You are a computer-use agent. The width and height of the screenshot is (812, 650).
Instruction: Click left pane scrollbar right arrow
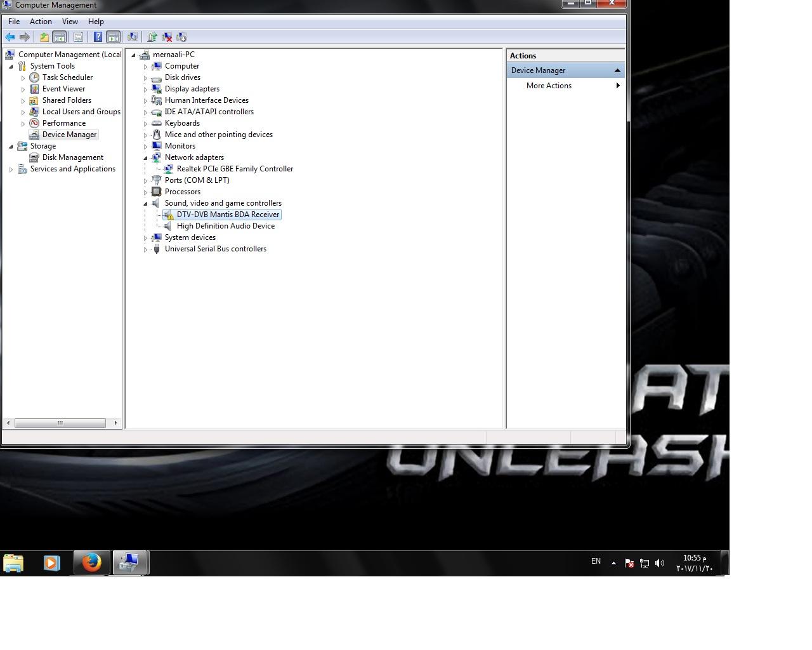click(x=115, y=423)
